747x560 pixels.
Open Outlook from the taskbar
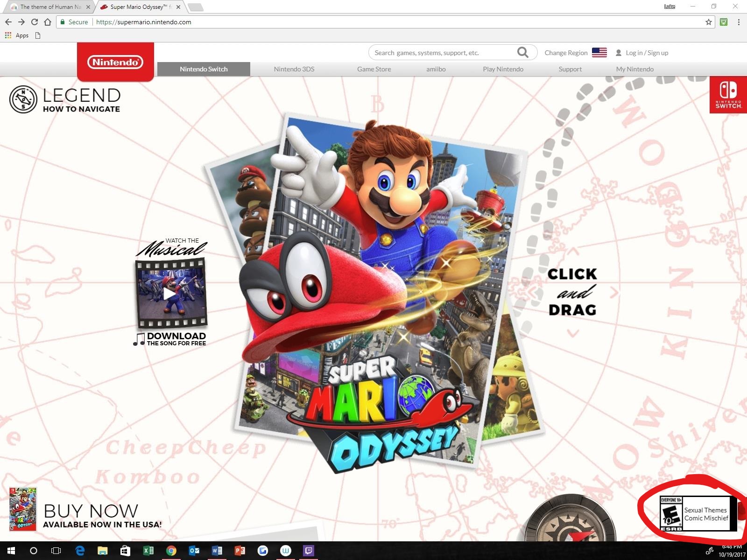pyautogui.click(x=194, y=551)
